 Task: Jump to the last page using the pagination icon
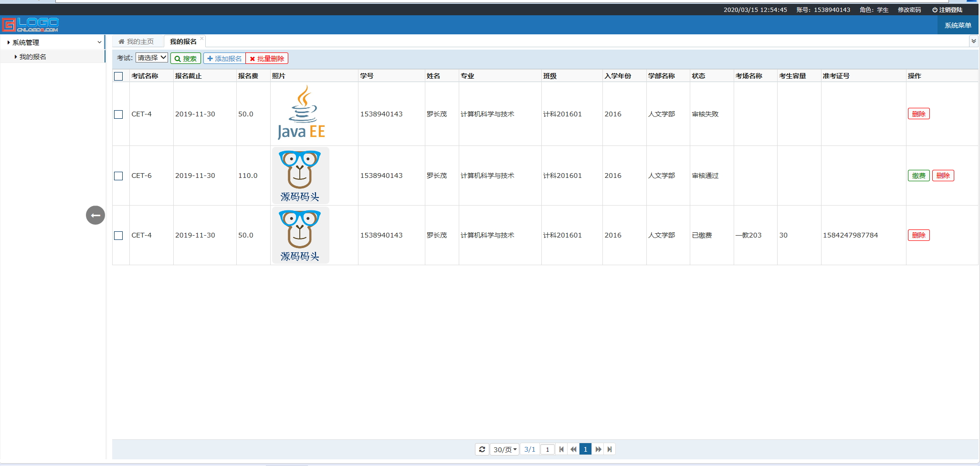610,449
